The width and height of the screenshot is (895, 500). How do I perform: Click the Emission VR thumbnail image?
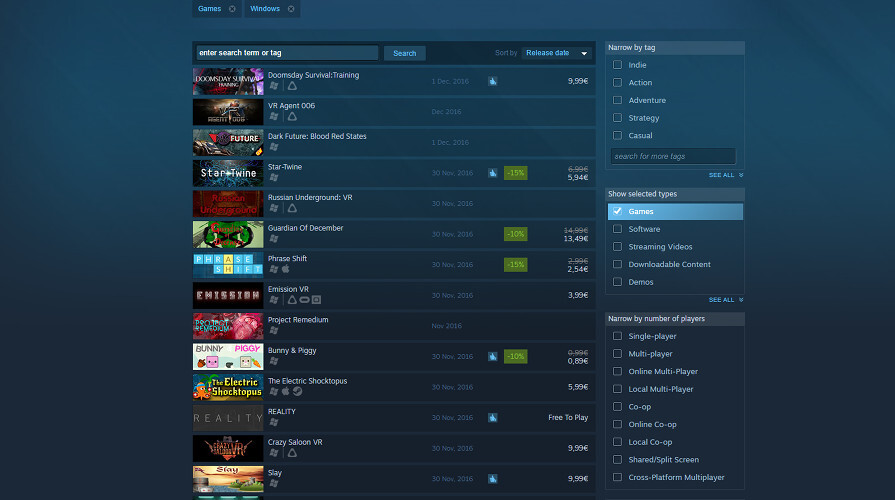point(228,296)
